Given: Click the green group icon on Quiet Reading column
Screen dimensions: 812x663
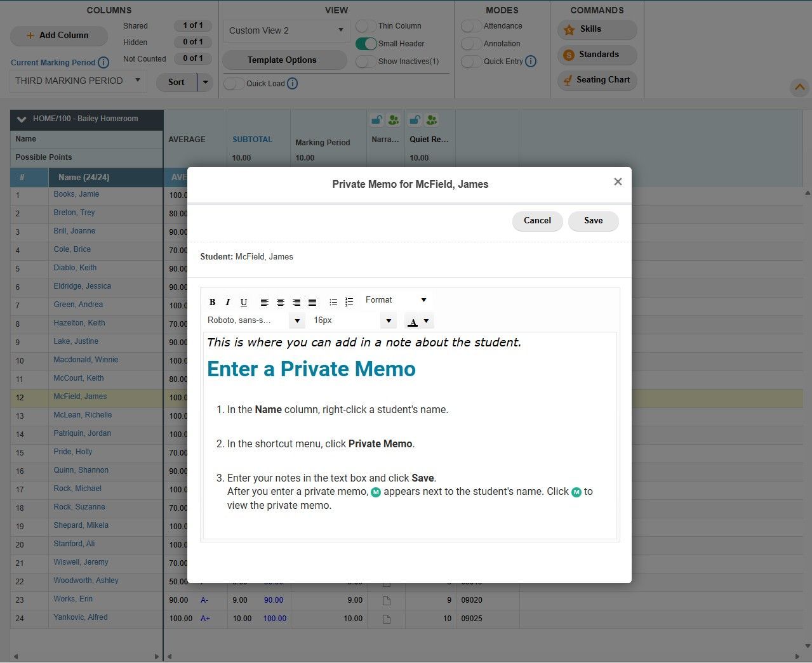Looking at the screenshot, I should (x=431, y=119).
